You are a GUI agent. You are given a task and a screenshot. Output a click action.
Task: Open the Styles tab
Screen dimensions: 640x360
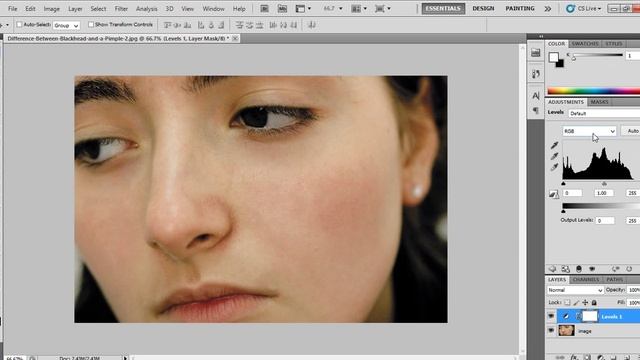(613, 44)
